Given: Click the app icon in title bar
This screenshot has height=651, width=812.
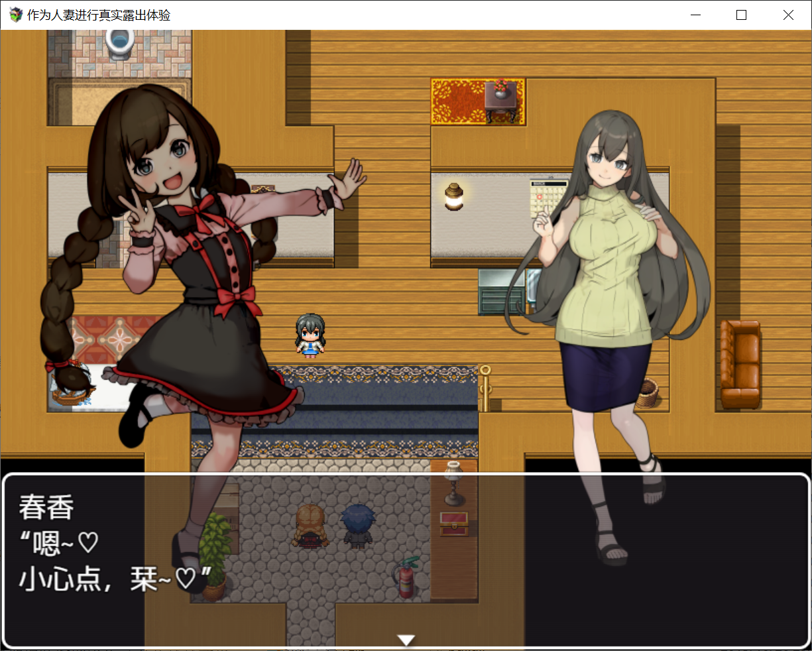Looking at the screenshot, I should (x=16, y=15).
